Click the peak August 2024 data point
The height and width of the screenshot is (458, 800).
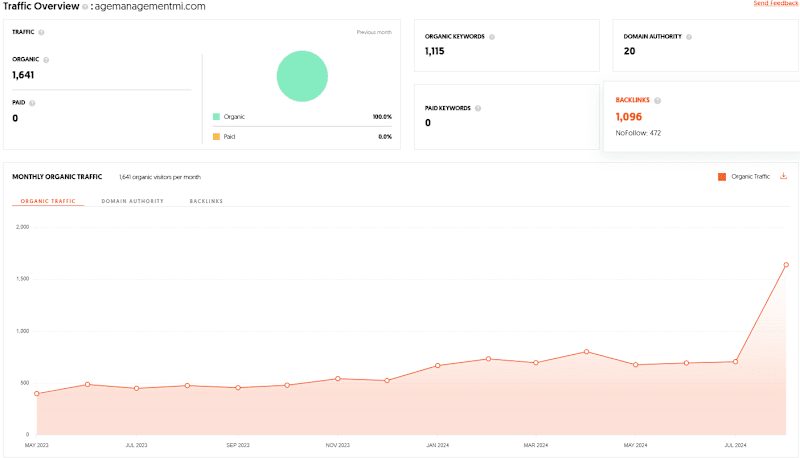coord(786,265)
